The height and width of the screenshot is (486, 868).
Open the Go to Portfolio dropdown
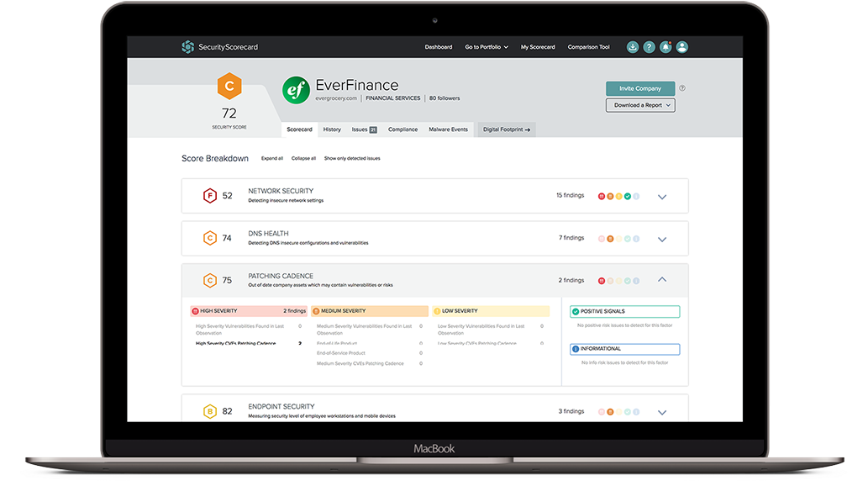(486, 47)
